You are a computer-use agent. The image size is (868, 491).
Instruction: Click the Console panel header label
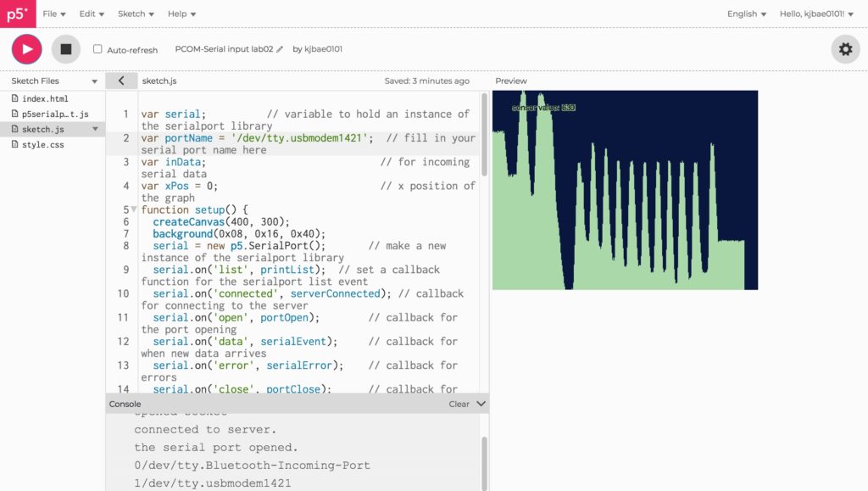click(125, 405)
